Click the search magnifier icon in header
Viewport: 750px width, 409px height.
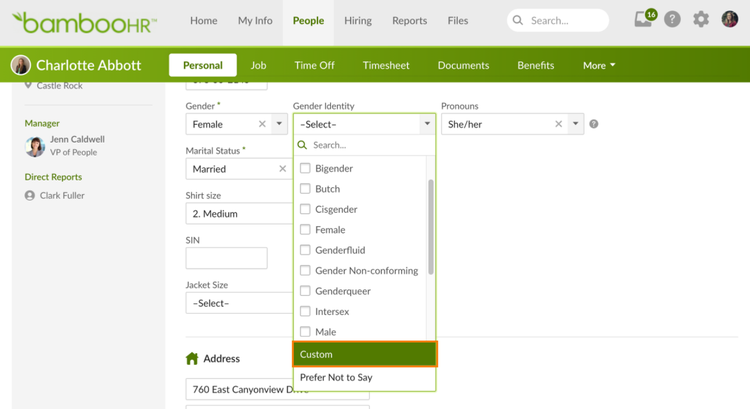pos(518,21)
